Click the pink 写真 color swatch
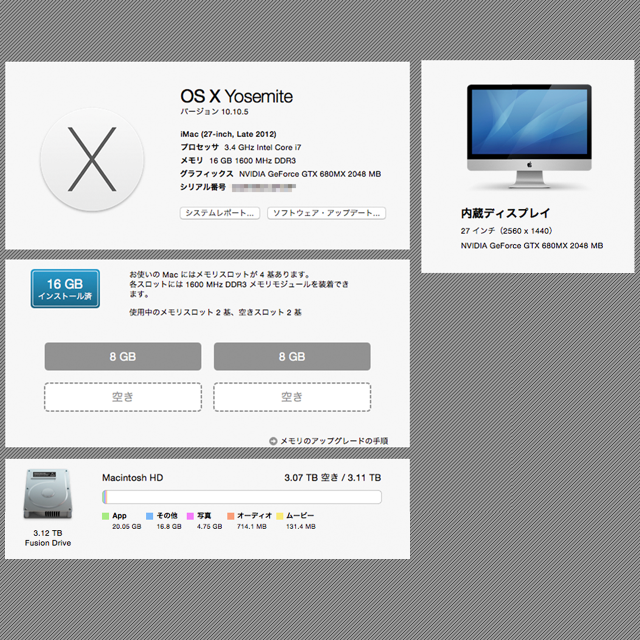640x640 pixels. tap(190, 516)
